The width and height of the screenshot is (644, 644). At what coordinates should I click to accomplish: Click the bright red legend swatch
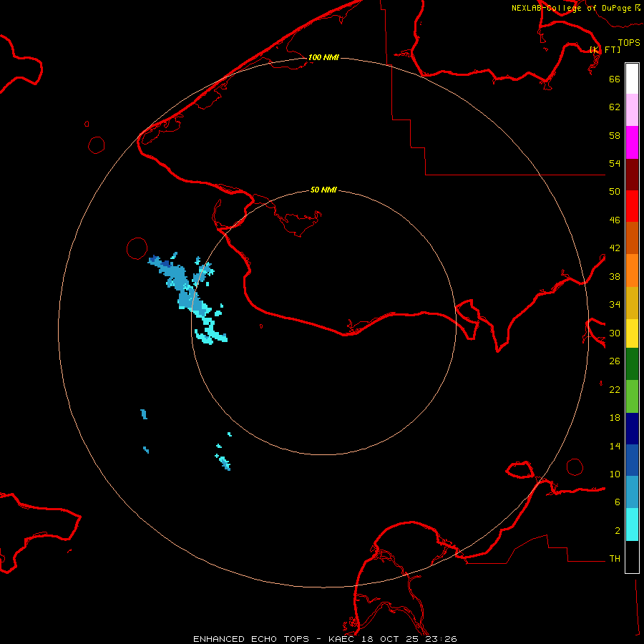pos(632,206)
